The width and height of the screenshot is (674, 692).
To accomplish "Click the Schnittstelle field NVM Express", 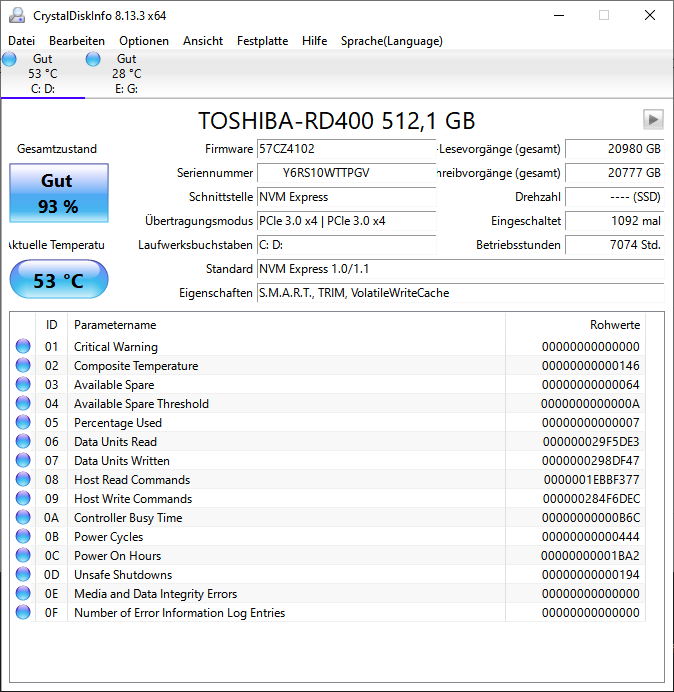I will point(346,197).
